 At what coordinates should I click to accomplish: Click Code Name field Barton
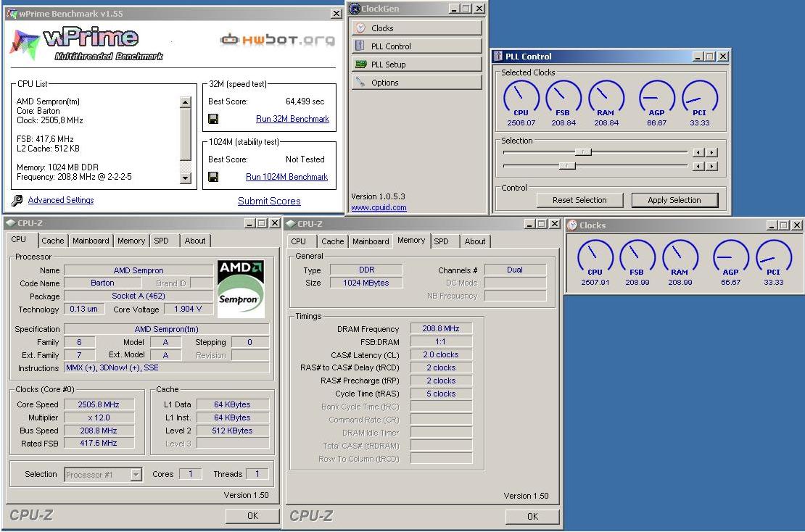(103, 283)
